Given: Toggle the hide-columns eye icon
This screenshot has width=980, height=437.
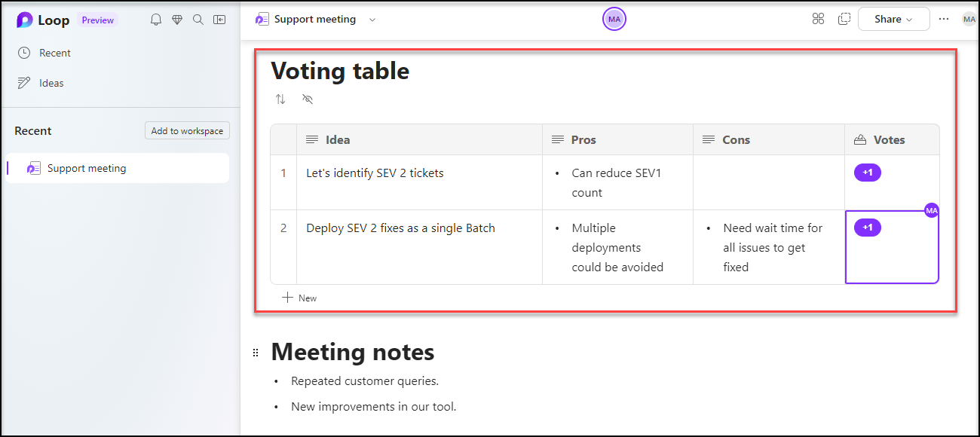Looking at the screenshot, I should [307, 99].
